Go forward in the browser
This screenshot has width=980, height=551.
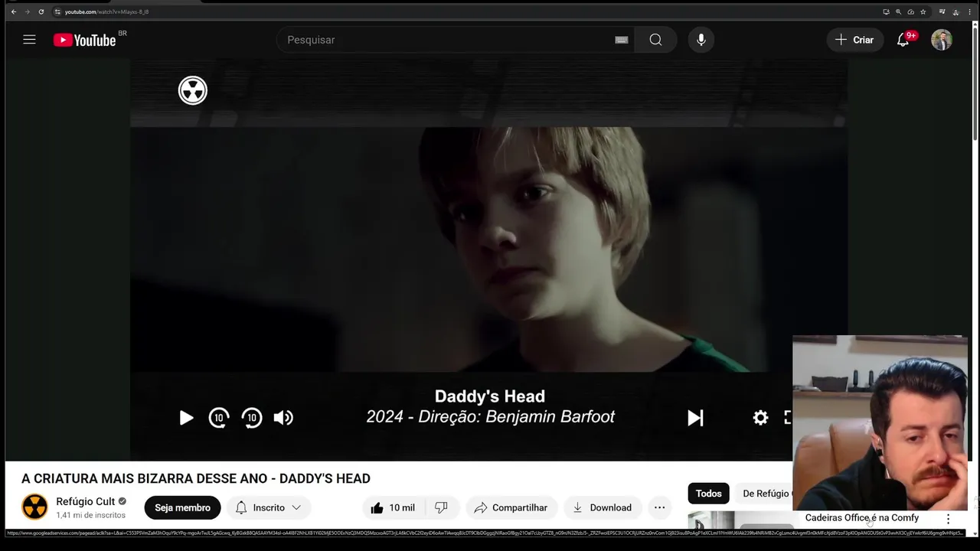coord(27,11)
